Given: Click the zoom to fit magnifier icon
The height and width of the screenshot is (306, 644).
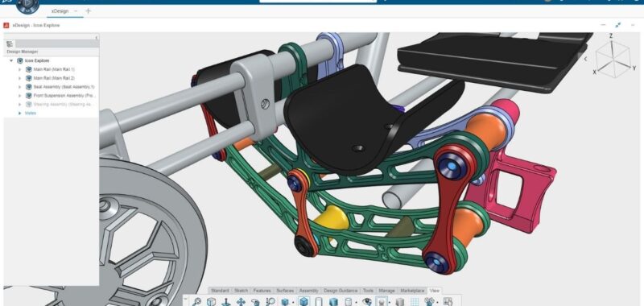Looking at the screenshot, I should tap(196, 301).
